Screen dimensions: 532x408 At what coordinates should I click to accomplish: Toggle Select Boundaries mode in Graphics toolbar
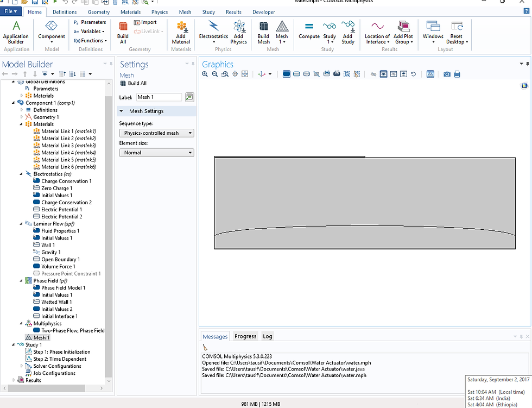click(x=296, y=74)
